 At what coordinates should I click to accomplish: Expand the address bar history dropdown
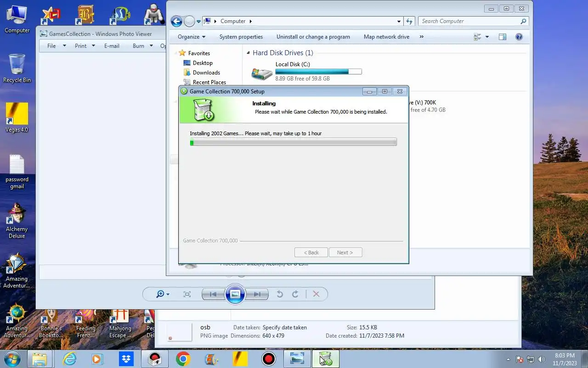point(399,21)
